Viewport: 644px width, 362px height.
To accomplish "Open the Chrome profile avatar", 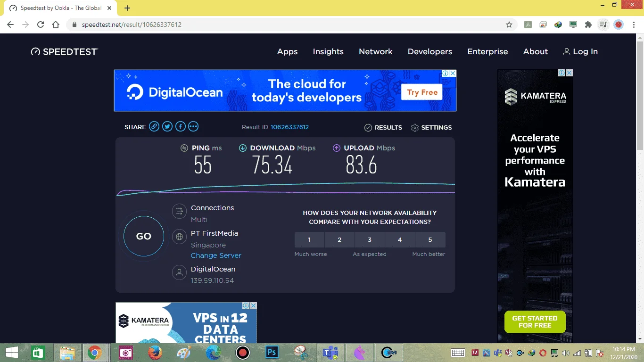I will (x=619, y=25).
